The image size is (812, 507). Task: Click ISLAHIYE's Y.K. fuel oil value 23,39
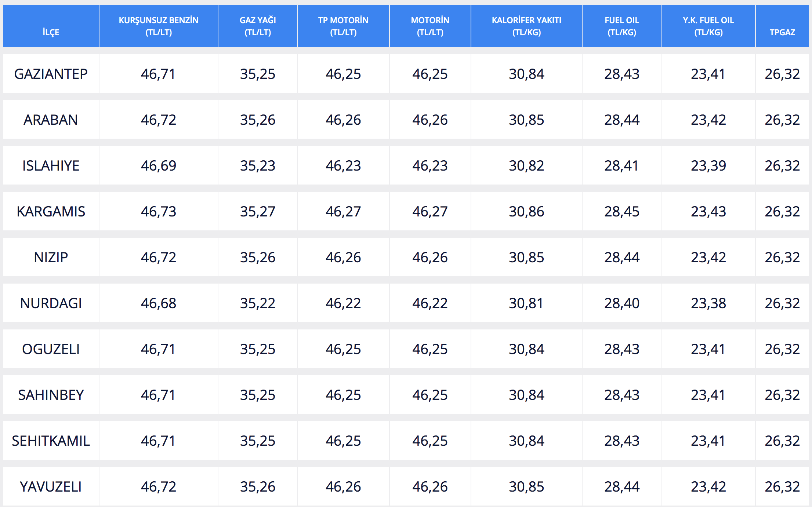708,166
